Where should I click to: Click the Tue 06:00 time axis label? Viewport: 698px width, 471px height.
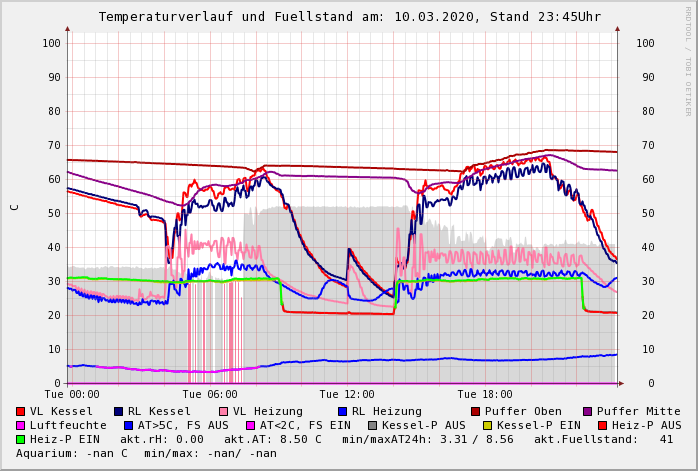[209, 395]
